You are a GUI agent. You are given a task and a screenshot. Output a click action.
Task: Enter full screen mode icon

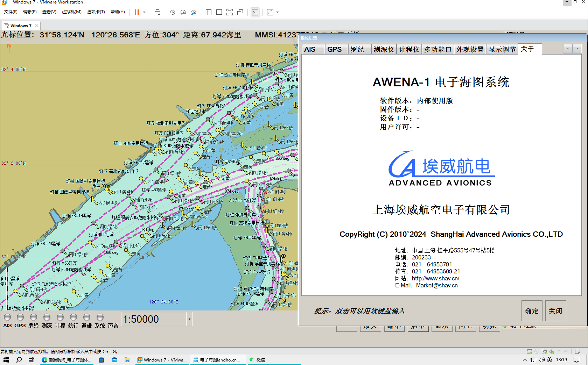pos(230,12)
